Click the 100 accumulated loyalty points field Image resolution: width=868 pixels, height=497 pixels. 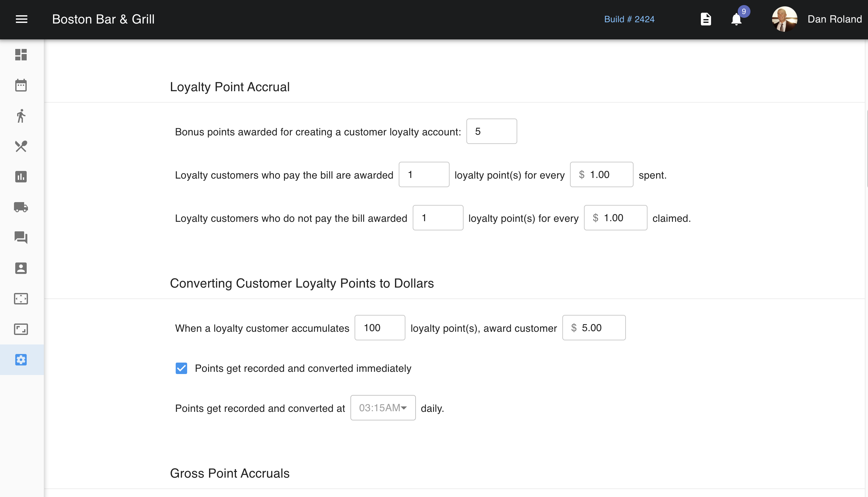(x=379, y=328)
